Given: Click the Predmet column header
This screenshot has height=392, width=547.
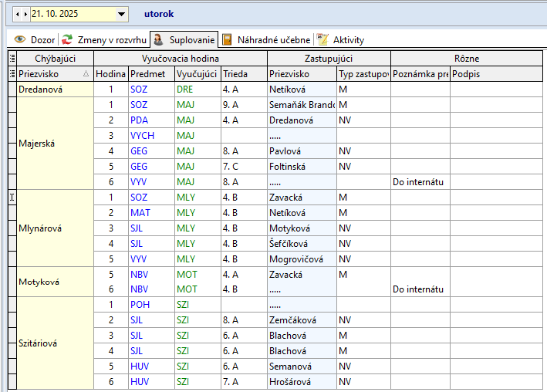Looking at the screenshot, I should pyautogui.click(x=150, y=74).
